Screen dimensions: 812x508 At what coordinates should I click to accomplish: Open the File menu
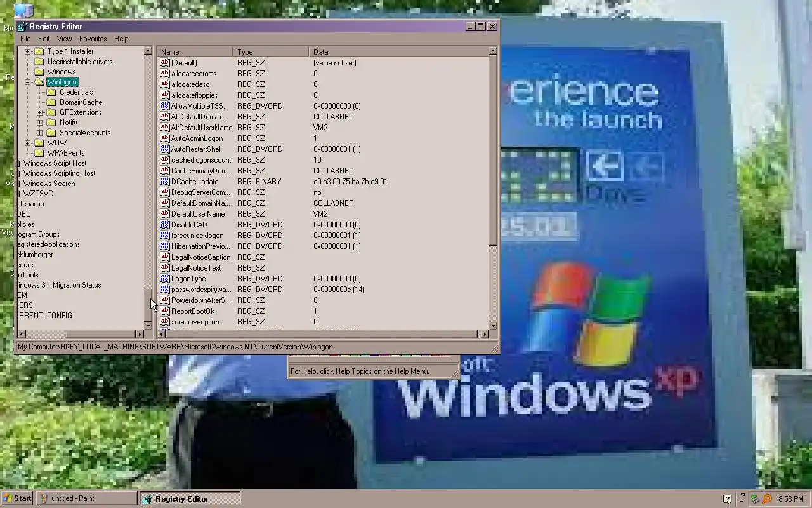point(25,39)
